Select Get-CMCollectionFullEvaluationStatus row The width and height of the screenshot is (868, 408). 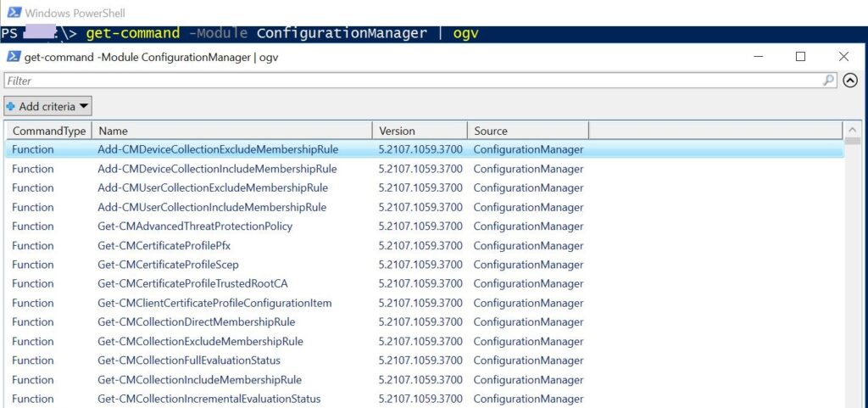coord(425,360)
